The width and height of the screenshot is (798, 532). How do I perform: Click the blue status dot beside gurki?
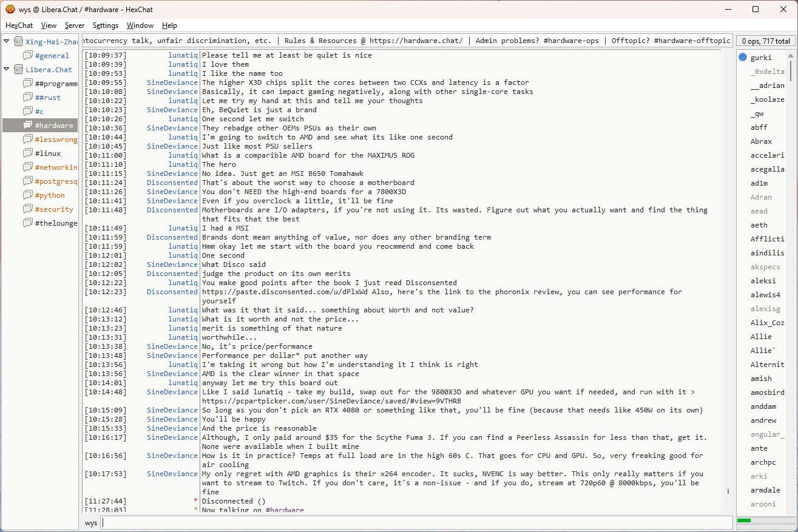click(x=743, y=58)
